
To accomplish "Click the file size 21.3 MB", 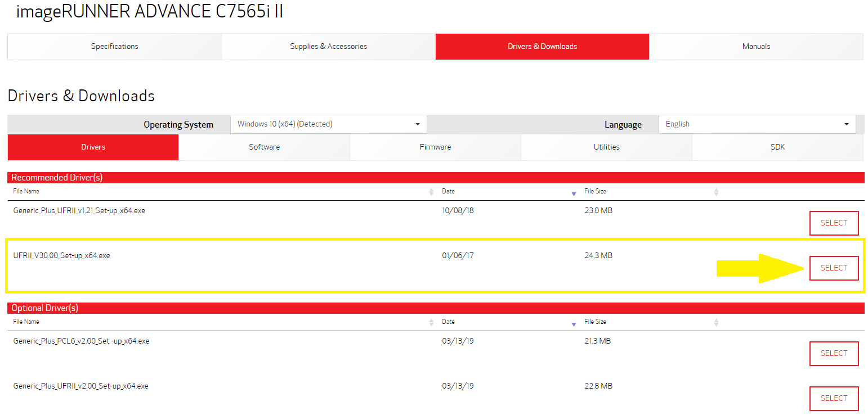I will [597, 341].
